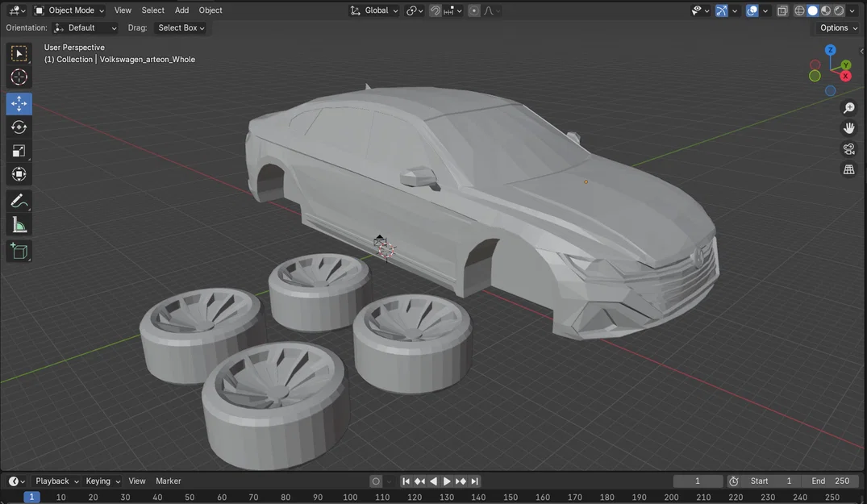Switch to Wireframe viewport shading
Screen dimensions: 867x504
[x=798, y=10]
